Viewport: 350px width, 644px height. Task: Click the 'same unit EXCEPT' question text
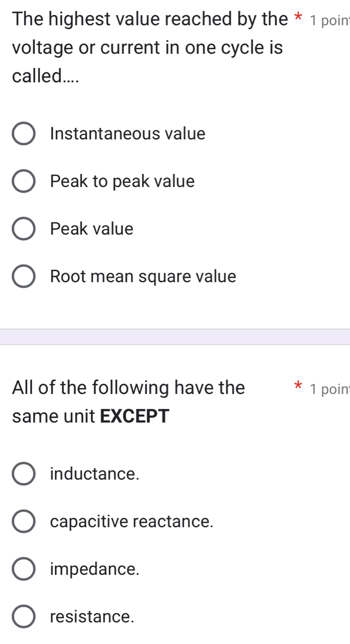tap(91, 415)
